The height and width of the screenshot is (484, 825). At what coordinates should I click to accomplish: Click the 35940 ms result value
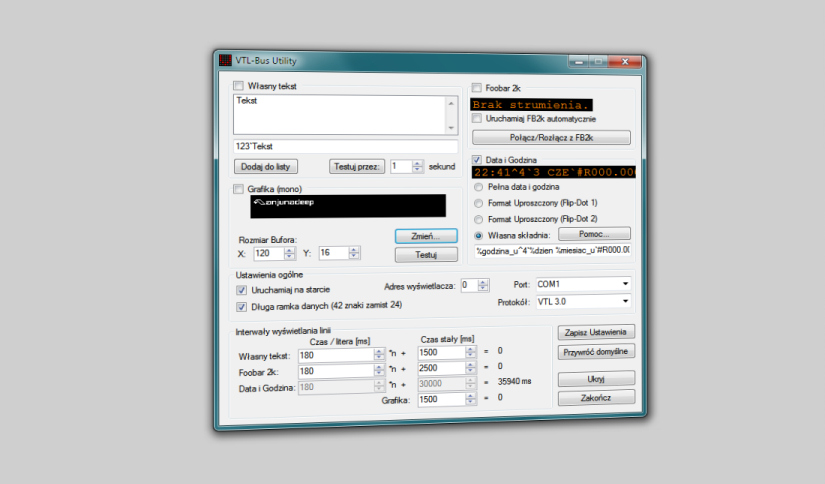click(514, 381)
